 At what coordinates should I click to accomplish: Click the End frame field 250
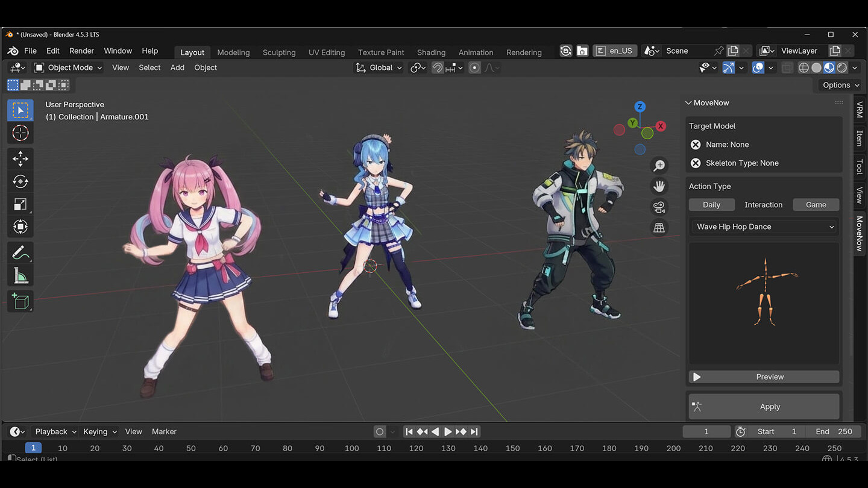coord(834,431)
